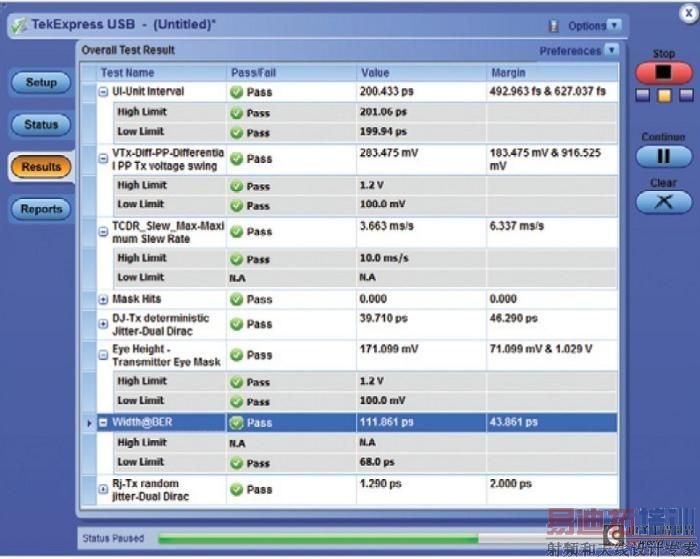Select the 68.0 ps low limit value

[377, 462]
